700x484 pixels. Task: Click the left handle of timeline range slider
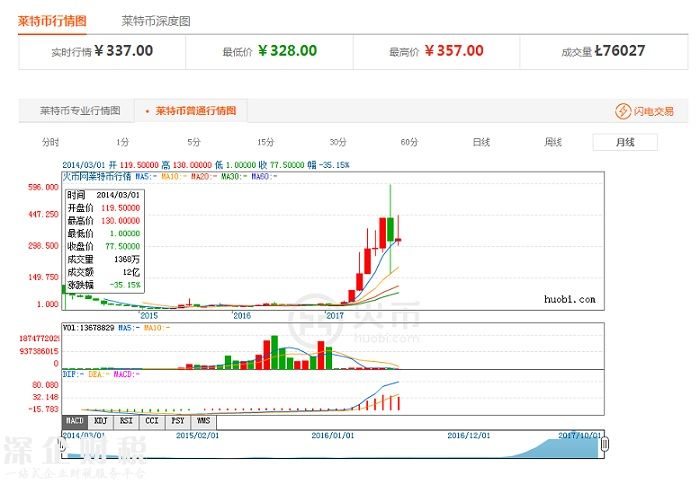62,444
